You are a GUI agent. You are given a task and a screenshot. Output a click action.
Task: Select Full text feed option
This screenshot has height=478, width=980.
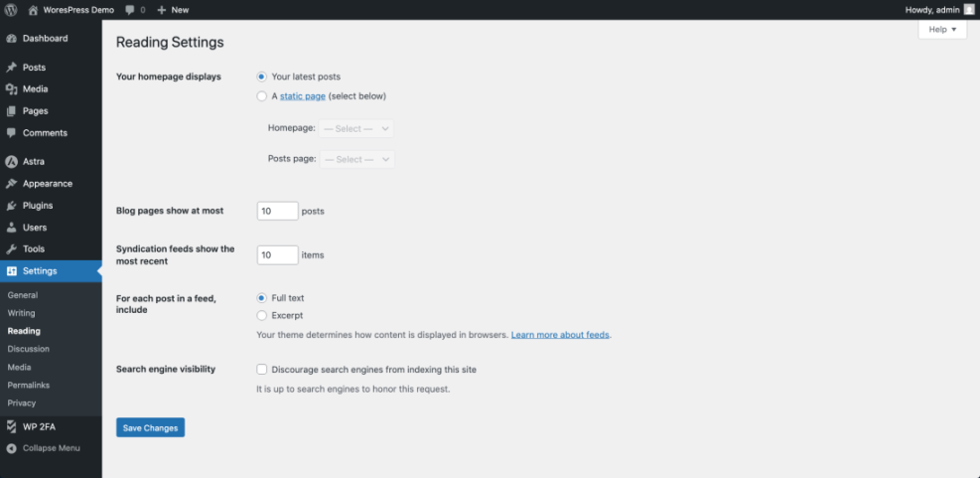262,298
